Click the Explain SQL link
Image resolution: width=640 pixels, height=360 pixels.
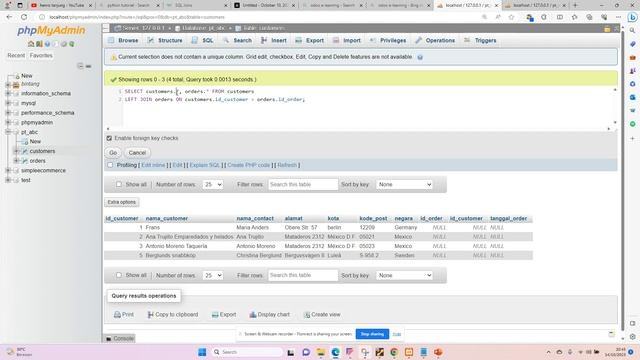(204, 165)
